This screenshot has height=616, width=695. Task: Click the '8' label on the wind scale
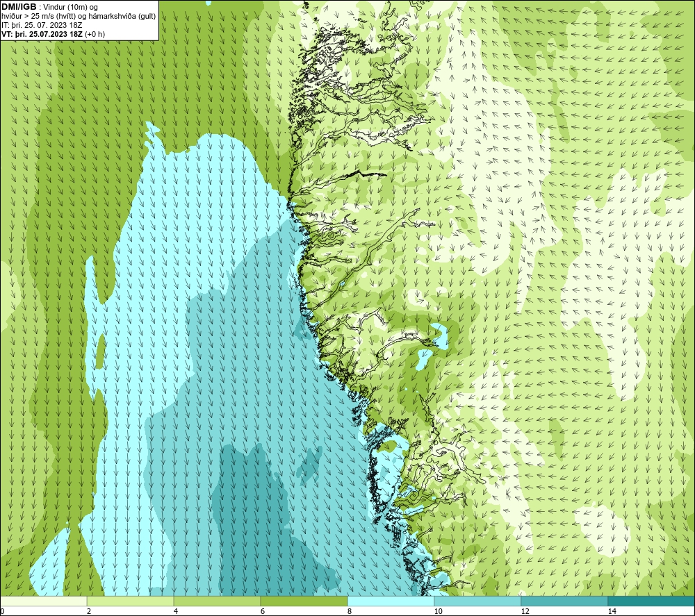tap(350, 612)
